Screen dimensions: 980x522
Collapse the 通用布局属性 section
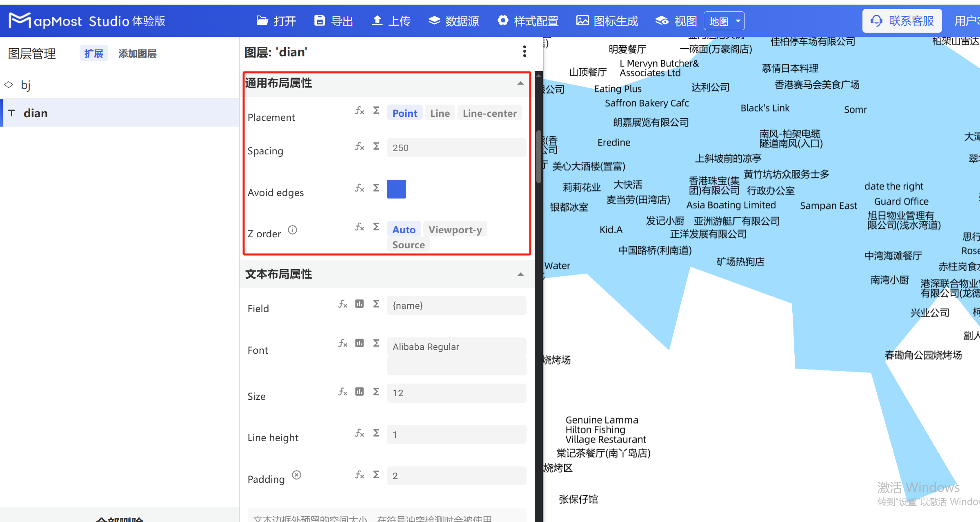click(520, 83)
